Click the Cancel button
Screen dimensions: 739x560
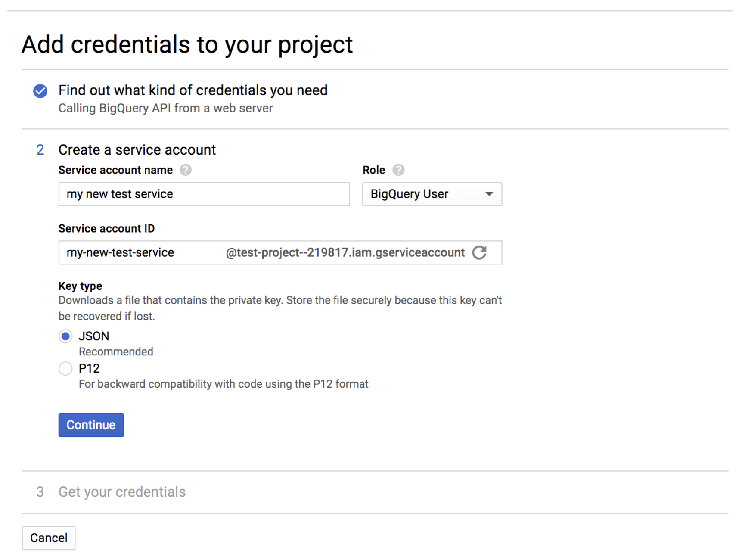click(49, 538)
